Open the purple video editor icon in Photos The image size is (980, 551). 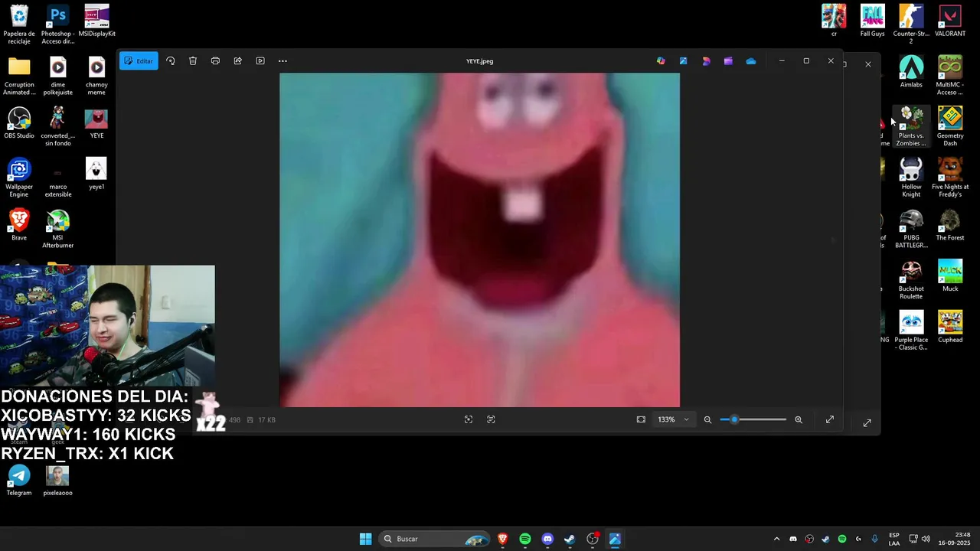(728, 61)
